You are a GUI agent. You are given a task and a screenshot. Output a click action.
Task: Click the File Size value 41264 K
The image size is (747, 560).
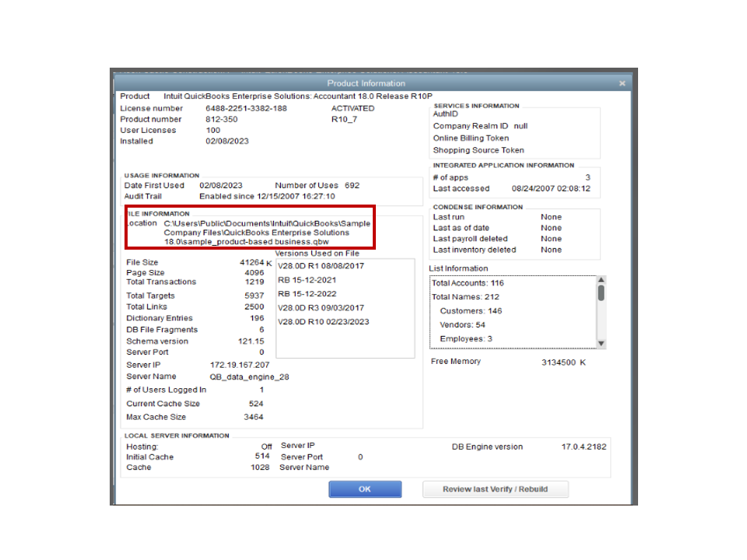256,263
